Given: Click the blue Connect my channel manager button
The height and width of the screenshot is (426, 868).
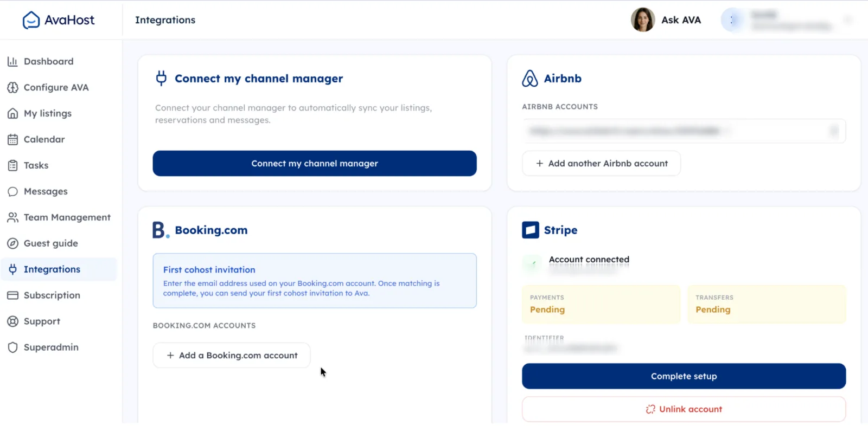Looking at the screenshot, I should tap(315, 163).
